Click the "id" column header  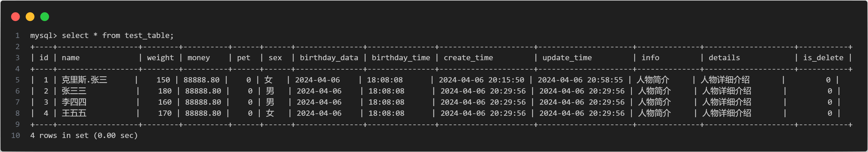tap(44, 58)
